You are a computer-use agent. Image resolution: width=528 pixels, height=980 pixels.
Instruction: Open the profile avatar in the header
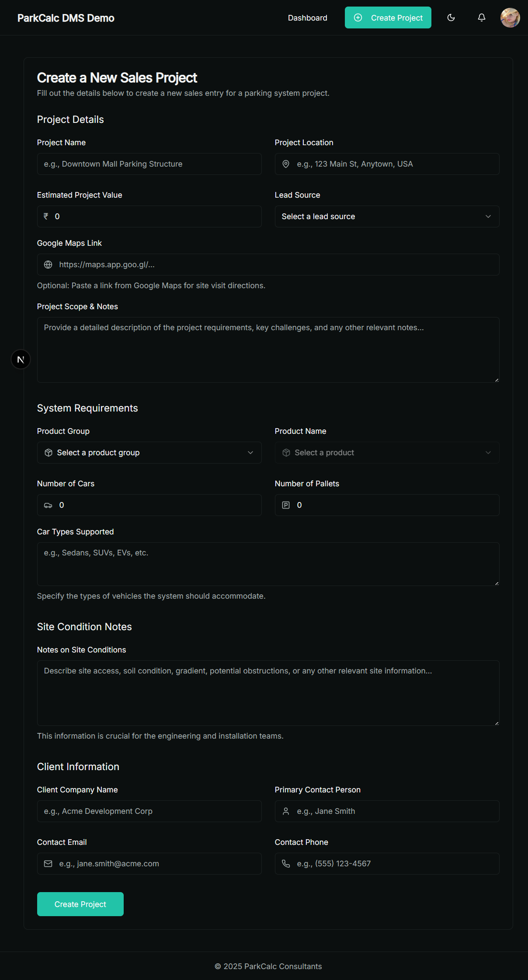pyautogui.click(x=510, y=17)
